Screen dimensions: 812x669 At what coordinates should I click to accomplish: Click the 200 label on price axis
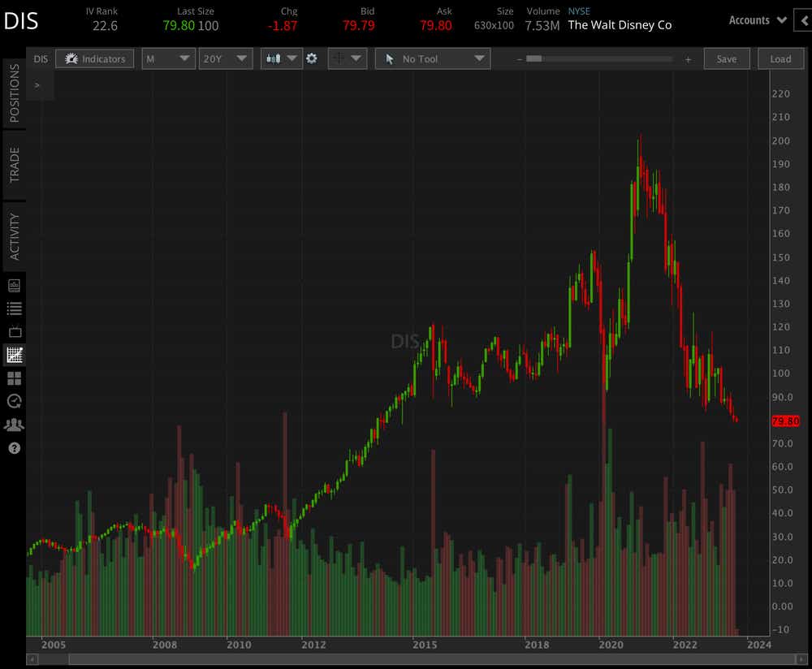pyautogui.click(x=781, y=140)
